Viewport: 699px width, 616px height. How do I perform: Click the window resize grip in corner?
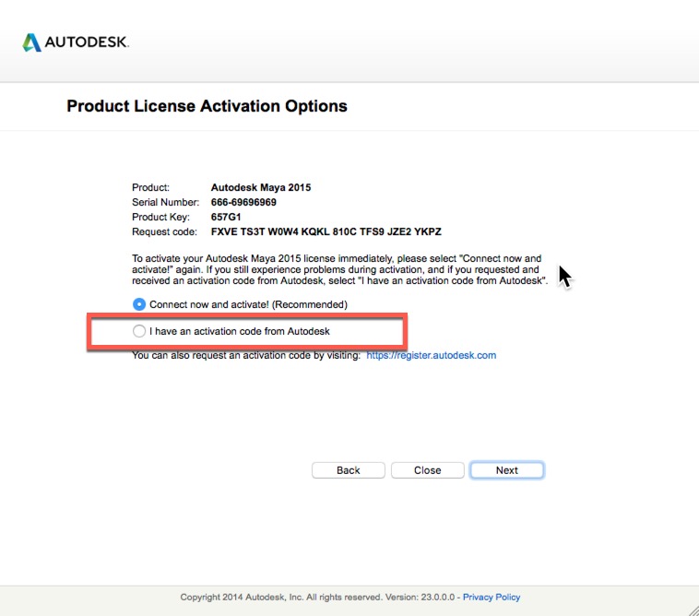tap(693, 610)
